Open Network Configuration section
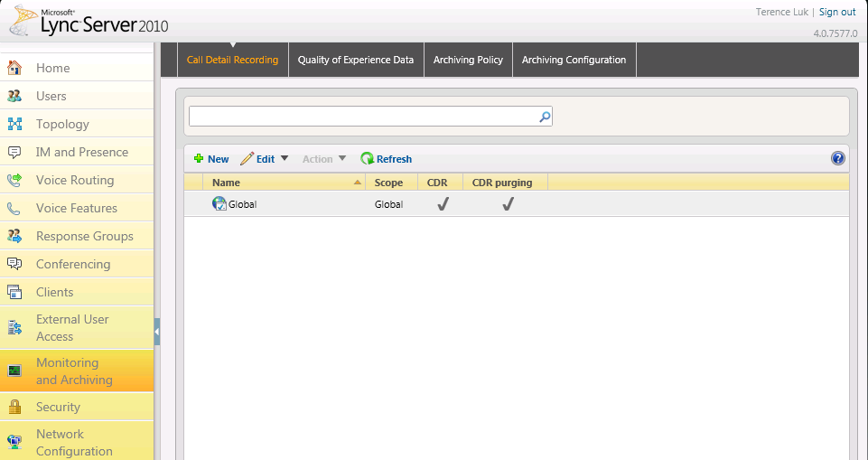This screenshot has width=868, height=460. tap(77, 442)
